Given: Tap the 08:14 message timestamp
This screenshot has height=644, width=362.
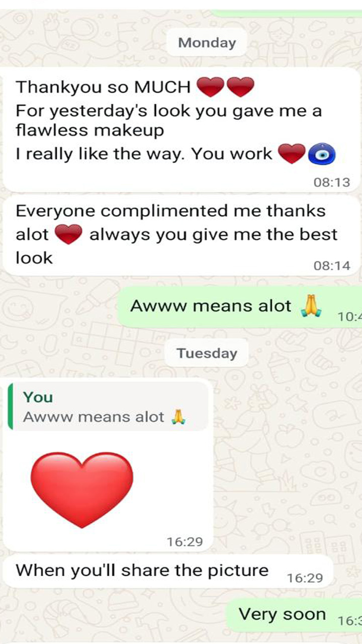Looking at the screenshot, I should click(331, 266).
